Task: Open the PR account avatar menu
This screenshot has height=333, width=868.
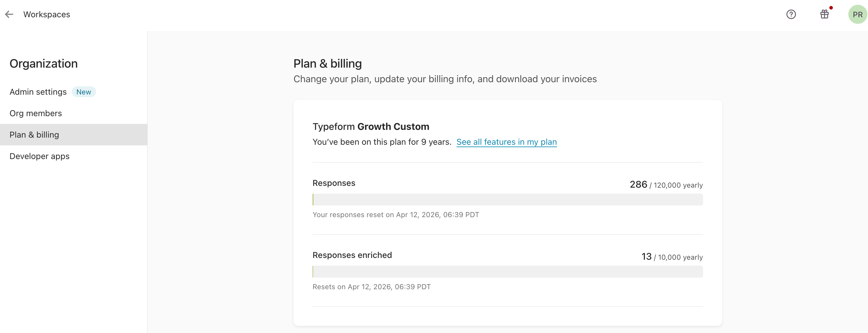Action: 857,15
